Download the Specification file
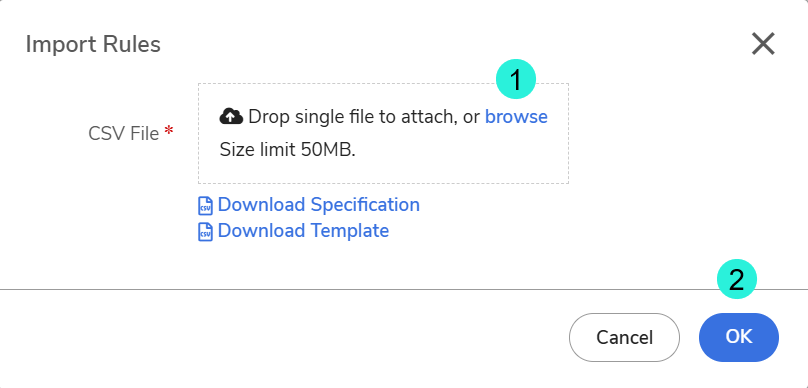Screen dimensions: 808x388 (x=318, y=205)
